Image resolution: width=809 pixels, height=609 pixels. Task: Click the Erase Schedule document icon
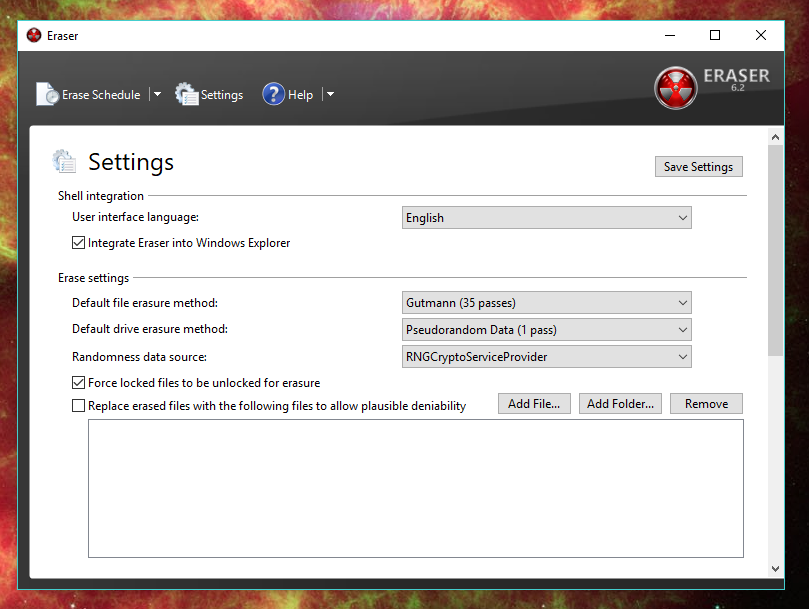click(x=47, y=94)
